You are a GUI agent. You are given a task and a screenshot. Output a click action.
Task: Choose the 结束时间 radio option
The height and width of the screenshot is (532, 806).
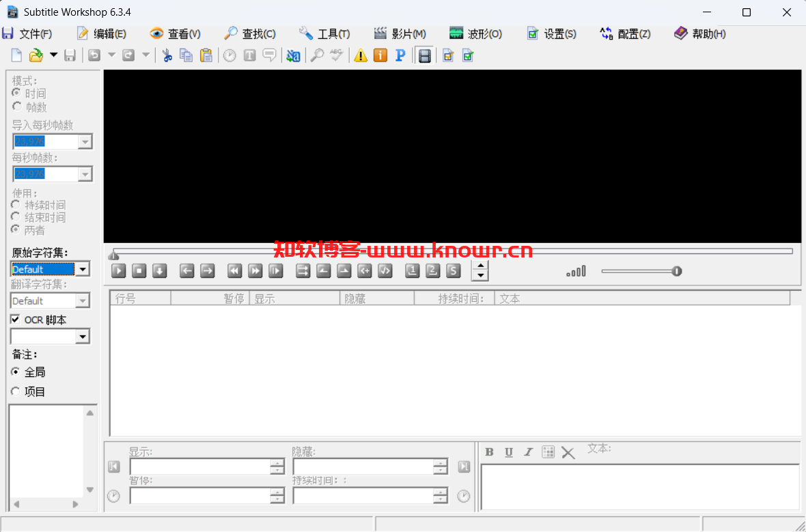point(16,217)
